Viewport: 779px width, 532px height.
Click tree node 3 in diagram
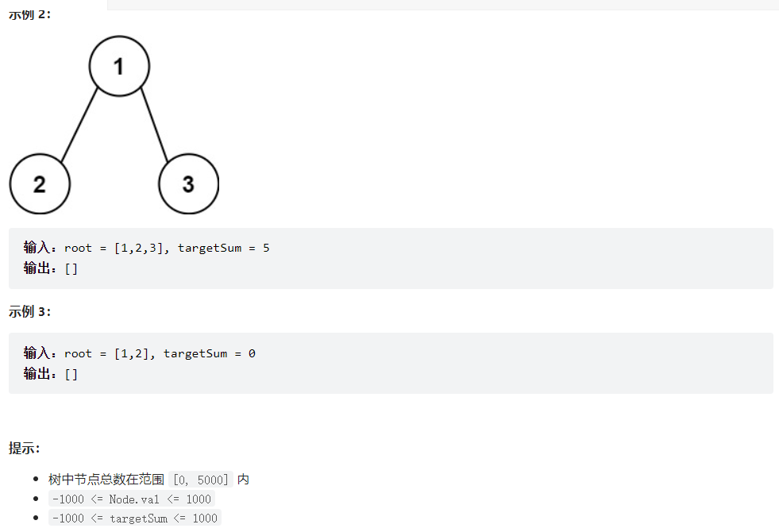(188, 184)
